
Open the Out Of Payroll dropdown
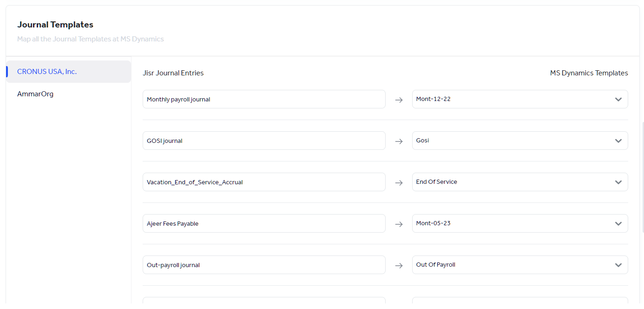tap(618, 265)
